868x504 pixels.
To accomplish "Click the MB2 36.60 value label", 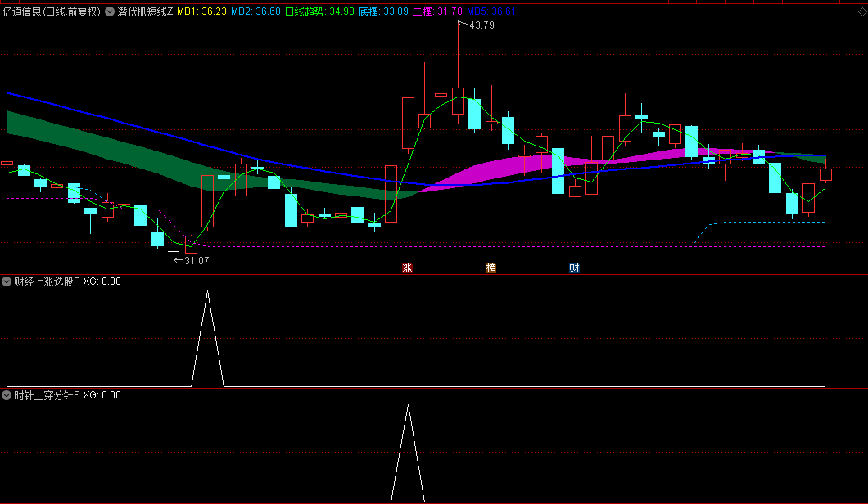I will tap(255, 11).
